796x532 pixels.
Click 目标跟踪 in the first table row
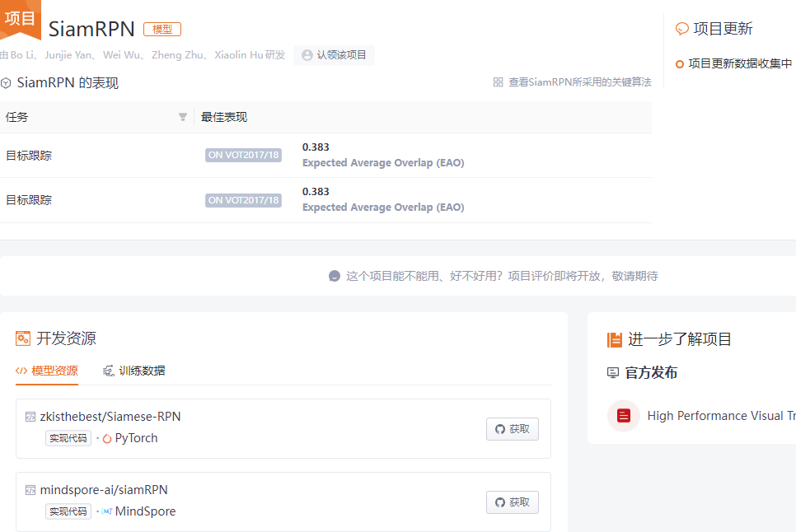[29, 156]
